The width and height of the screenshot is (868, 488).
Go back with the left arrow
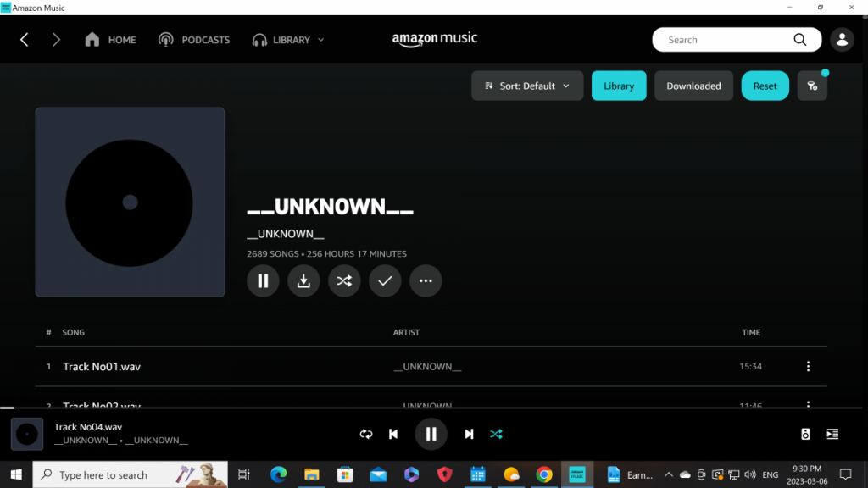pos(25,40)
